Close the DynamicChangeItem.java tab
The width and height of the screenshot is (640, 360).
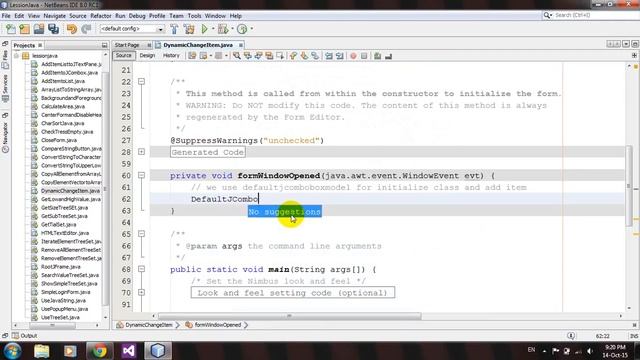(x=241, y=45)
